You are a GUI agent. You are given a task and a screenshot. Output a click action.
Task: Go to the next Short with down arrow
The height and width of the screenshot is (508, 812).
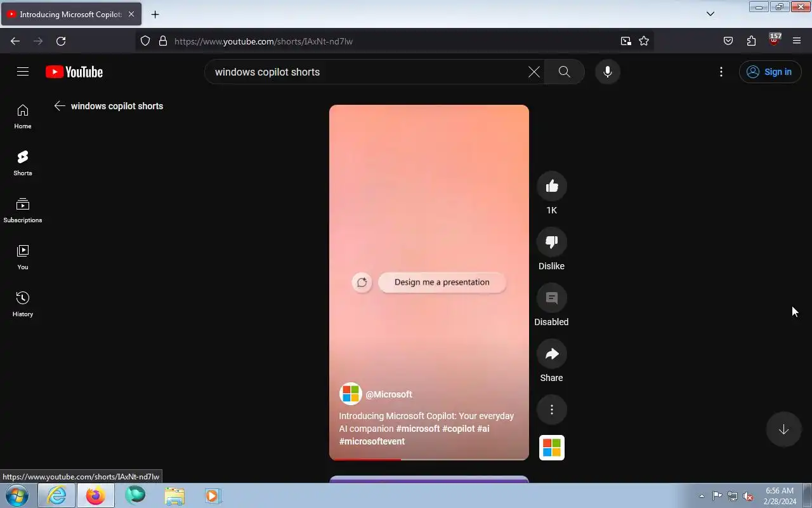(x=784, y=429)
